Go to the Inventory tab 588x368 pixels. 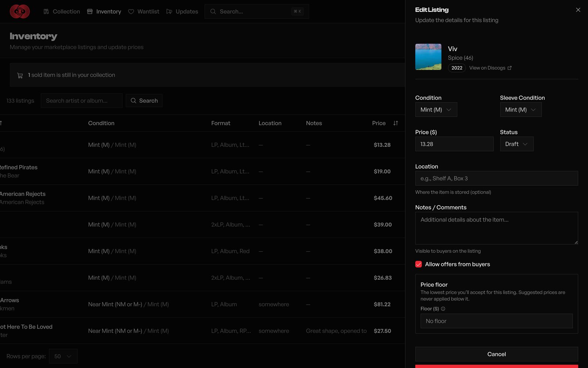pos(104,11)
